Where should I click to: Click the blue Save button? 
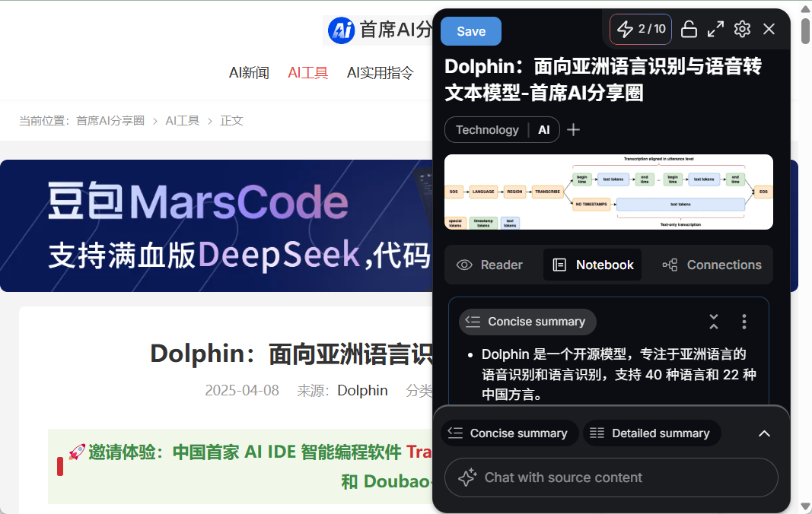pos(471,31)
